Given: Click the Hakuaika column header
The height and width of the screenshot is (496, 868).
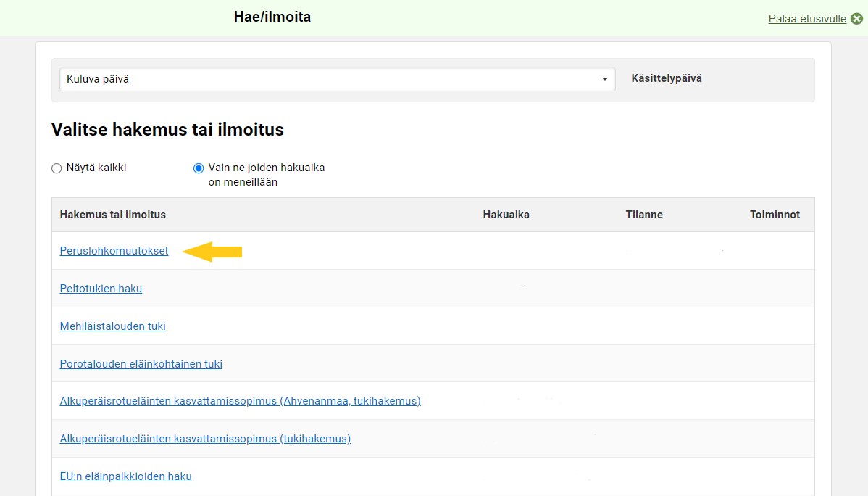Looking at the screenshot, I should pos(506,214).
